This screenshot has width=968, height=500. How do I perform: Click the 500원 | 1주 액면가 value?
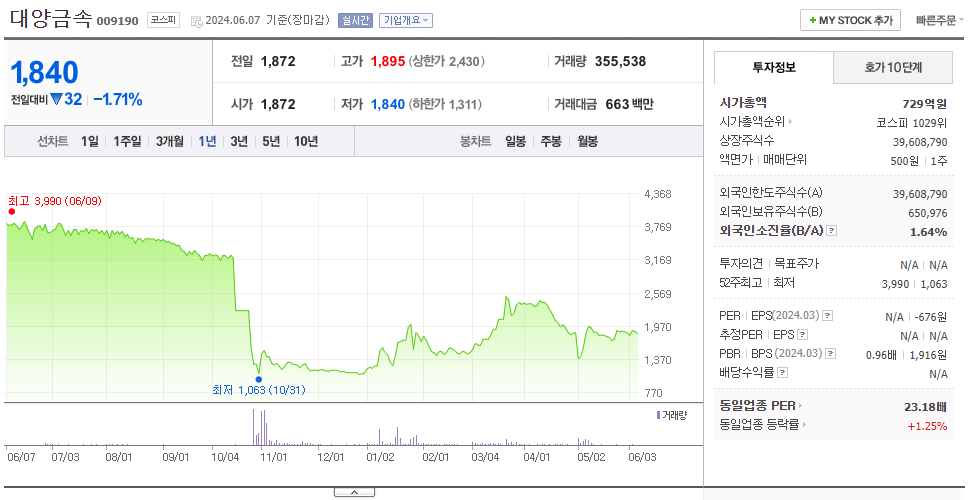click(917, 160)
